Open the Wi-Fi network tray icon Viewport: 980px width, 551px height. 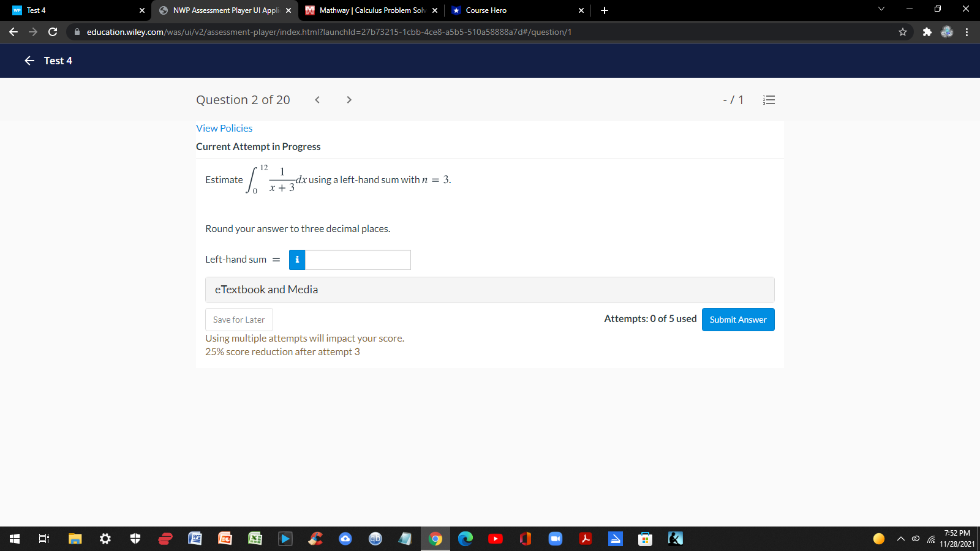[x=931, y=539]
